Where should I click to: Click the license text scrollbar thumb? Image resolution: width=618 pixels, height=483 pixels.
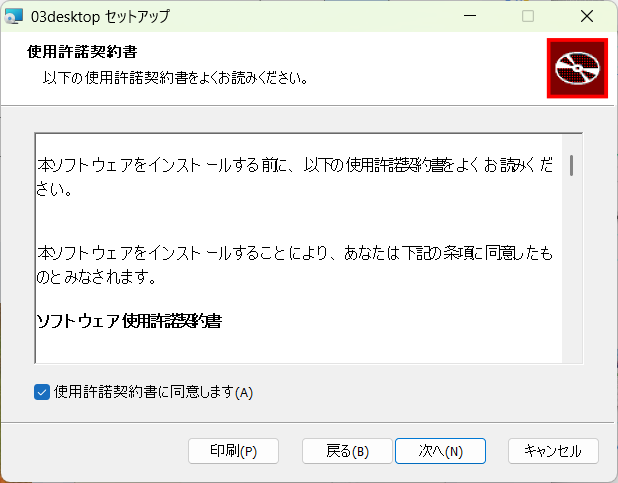pos(571,165)
